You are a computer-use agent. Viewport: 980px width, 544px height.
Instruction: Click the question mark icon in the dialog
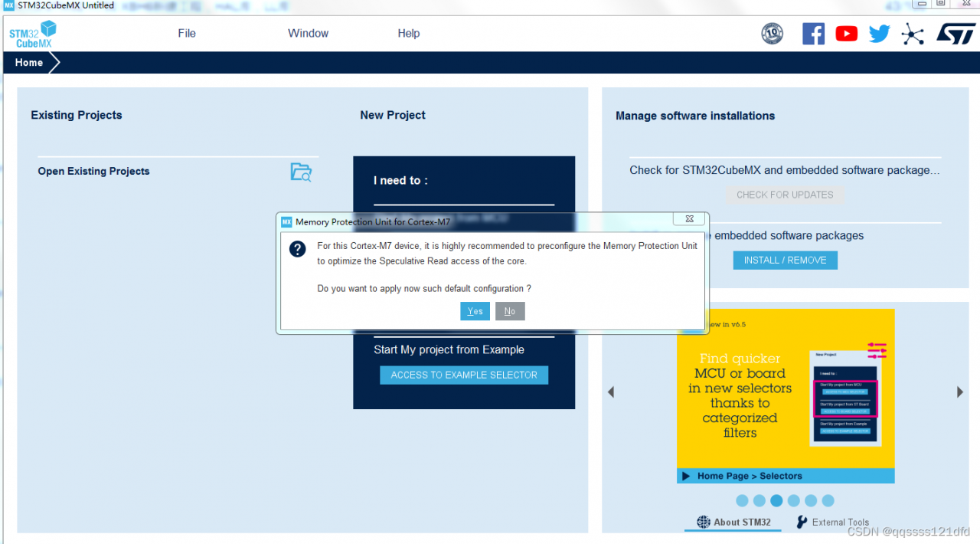(298, 249)
